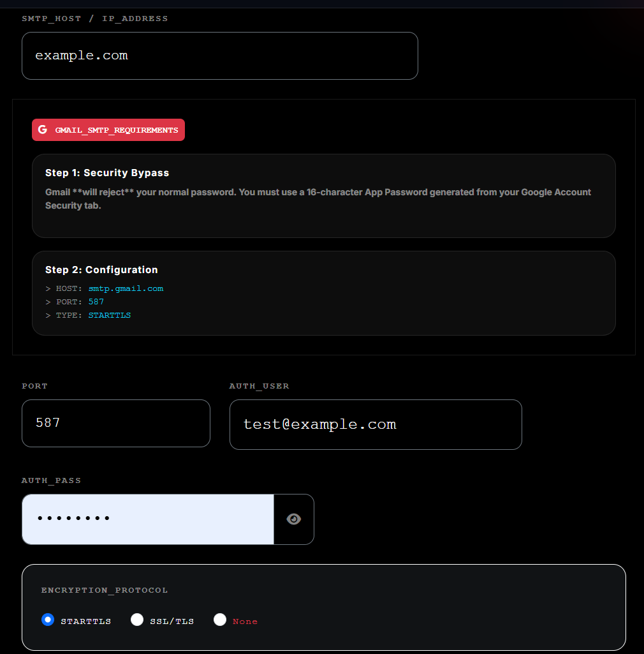This screenshot has height=654, width=644.
Task: Click the SMTP host field containing example.com
Action: 220,56
